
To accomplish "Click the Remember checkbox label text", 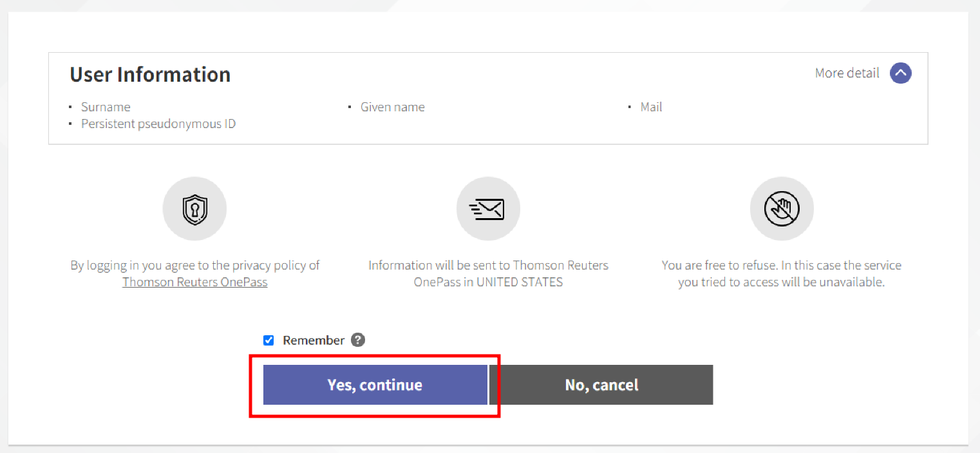I will click(x=314, y=340).
